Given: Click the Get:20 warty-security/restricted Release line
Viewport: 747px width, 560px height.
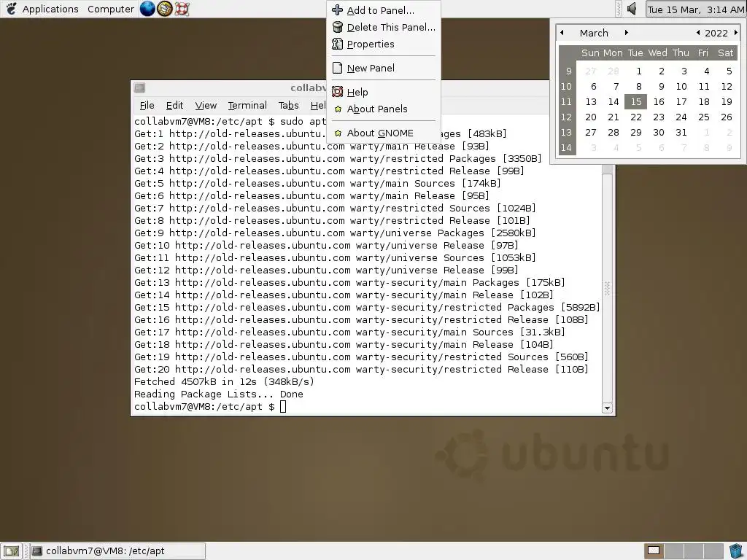Looking at the screenshot, I should click(x=361, y=370).
